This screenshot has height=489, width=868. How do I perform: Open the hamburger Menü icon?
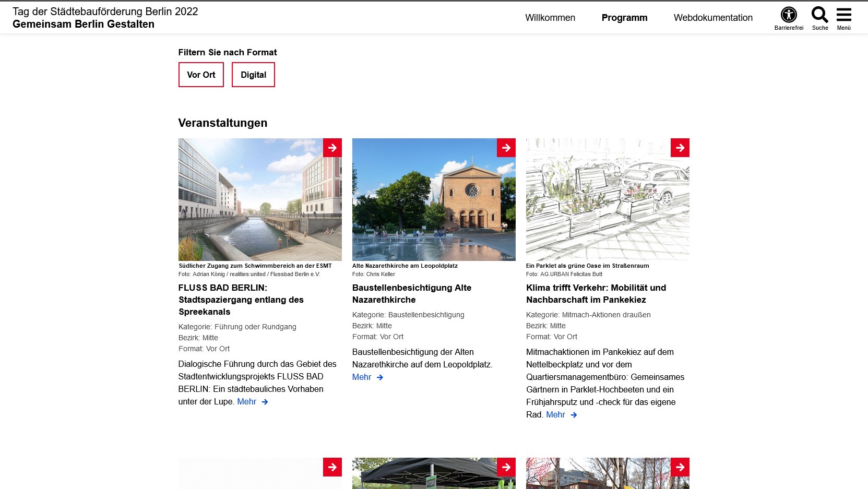point(843,15)
